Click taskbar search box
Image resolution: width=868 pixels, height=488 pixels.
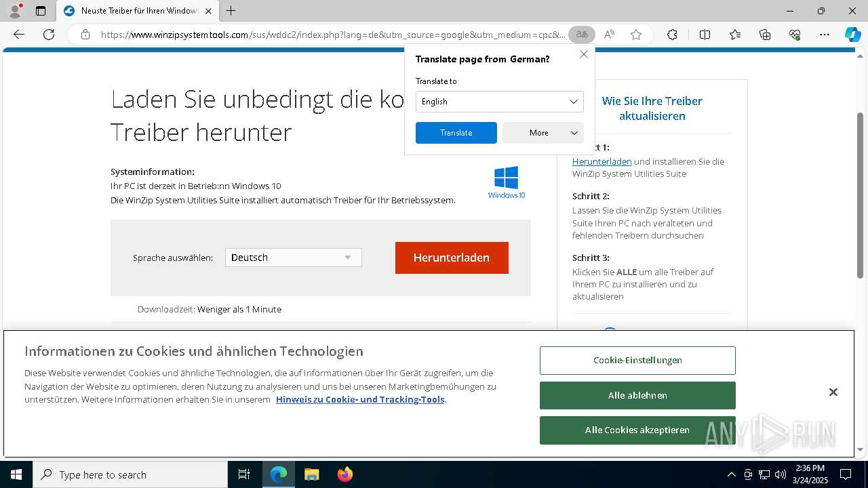[x=130, y=474]
